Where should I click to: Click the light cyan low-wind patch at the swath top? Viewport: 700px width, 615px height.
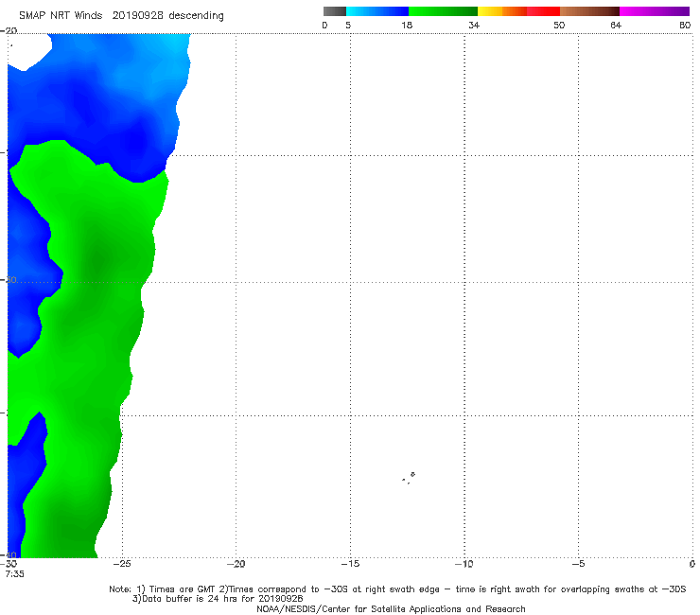tap(176, 44)
